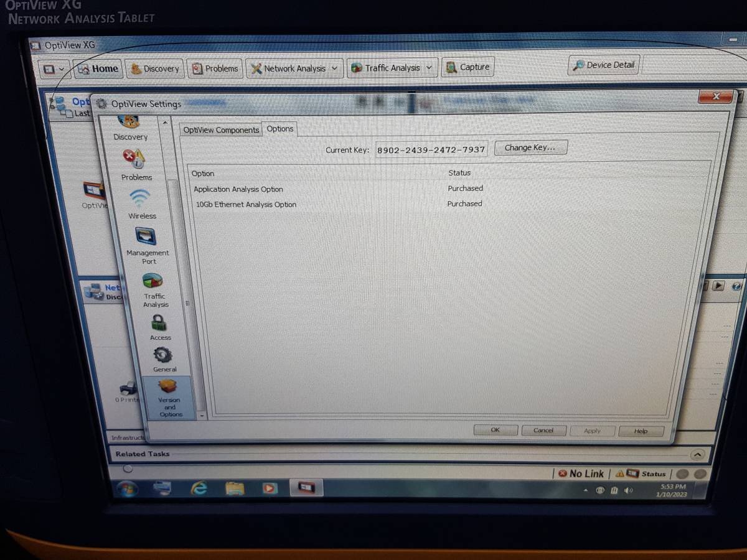Click the volume speaker tray icon
This screenshot has width=747, height=560.
[x=628, y=491]
